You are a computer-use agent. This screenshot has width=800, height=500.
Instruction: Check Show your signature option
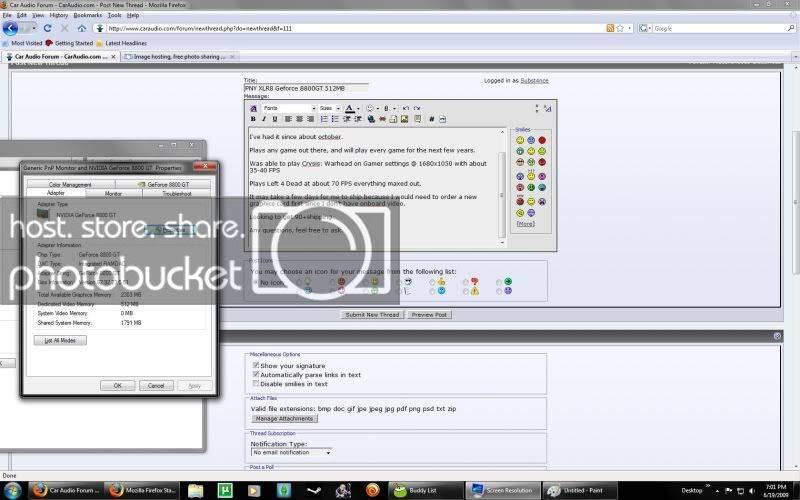(256, 365)
